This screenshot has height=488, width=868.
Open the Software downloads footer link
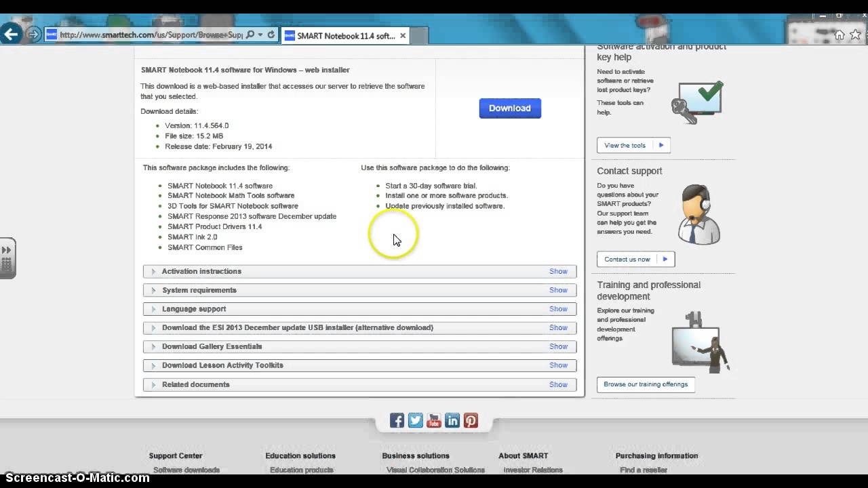coord(186,470)
